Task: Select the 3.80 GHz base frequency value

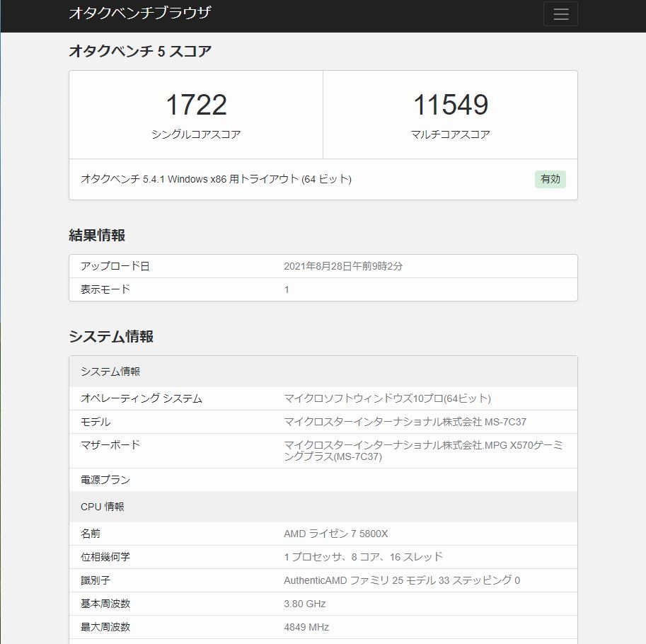Action: 304,604
